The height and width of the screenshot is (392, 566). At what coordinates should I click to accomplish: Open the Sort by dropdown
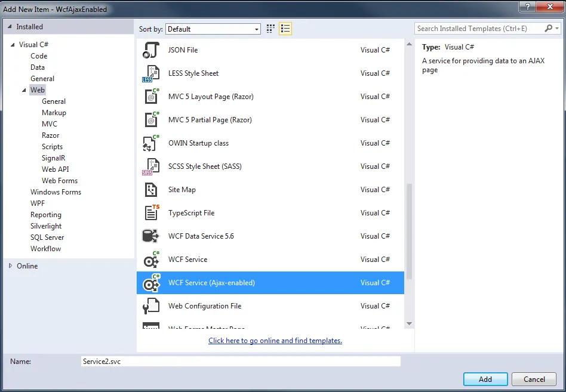(213, 29)
